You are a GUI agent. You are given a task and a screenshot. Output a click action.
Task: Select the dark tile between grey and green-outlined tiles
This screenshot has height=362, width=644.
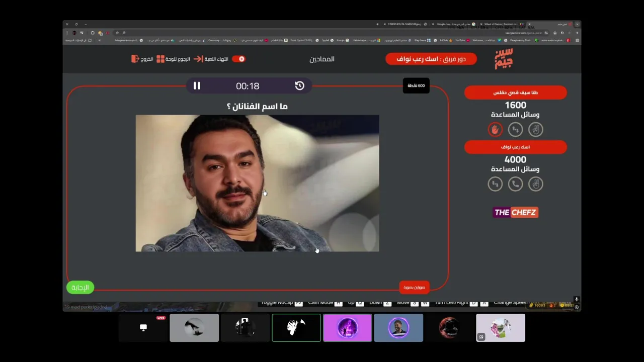click(246, 328)
